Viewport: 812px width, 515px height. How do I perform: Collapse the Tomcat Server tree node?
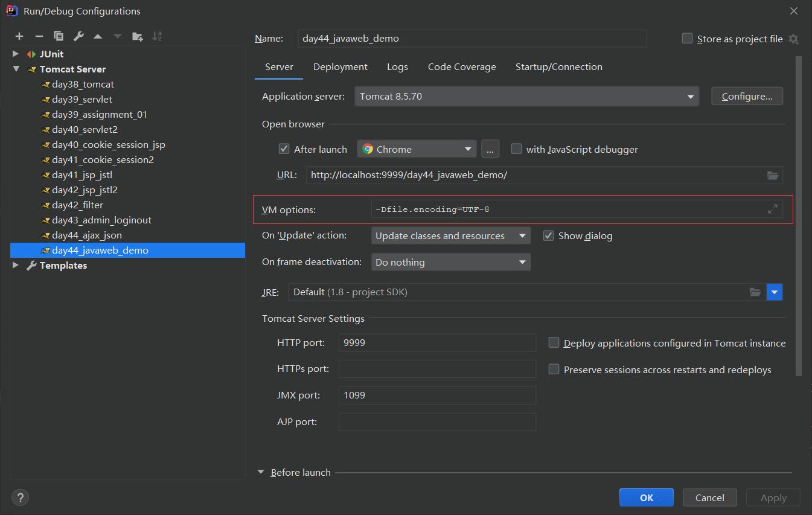pyautogui.click(x=16, y=69)
